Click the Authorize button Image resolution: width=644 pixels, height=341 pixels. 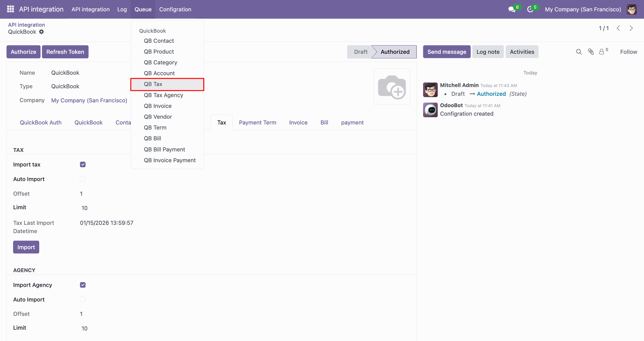point(23,52)
